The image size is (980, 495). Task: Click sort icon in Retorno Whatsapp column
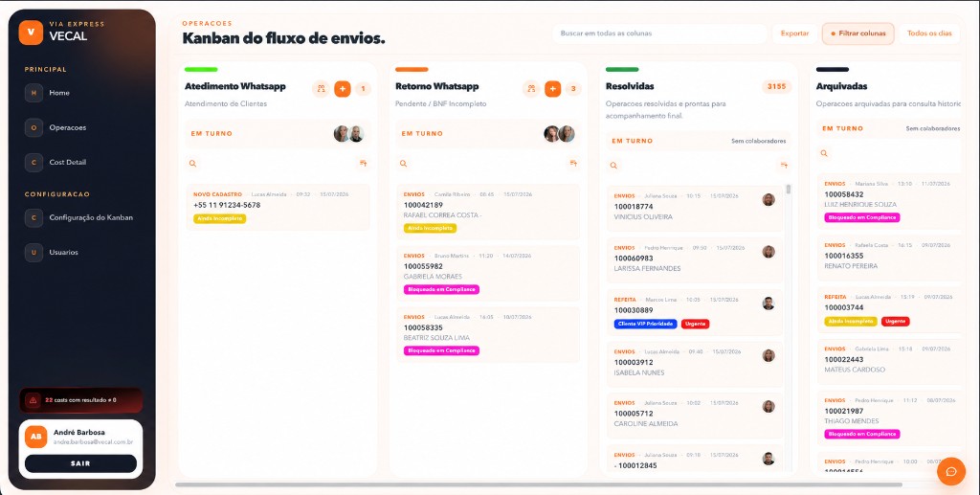(x=573, y=163)
